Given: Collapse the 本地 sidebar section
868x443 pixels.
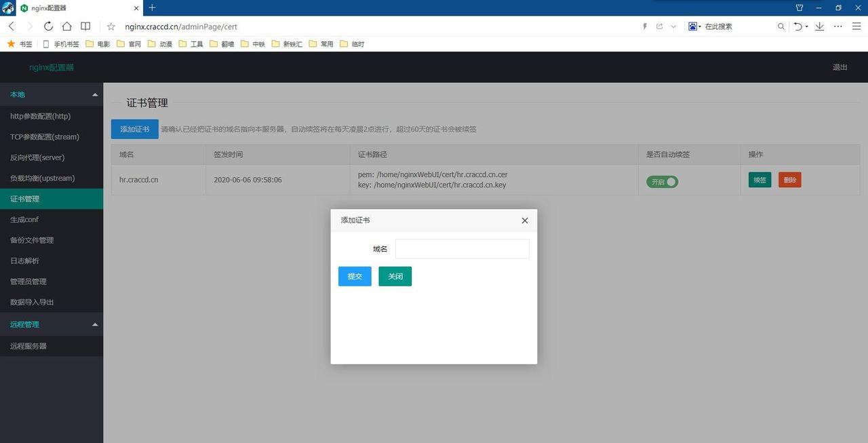Looking at the screenshot, I should click(x=95, y=95).
